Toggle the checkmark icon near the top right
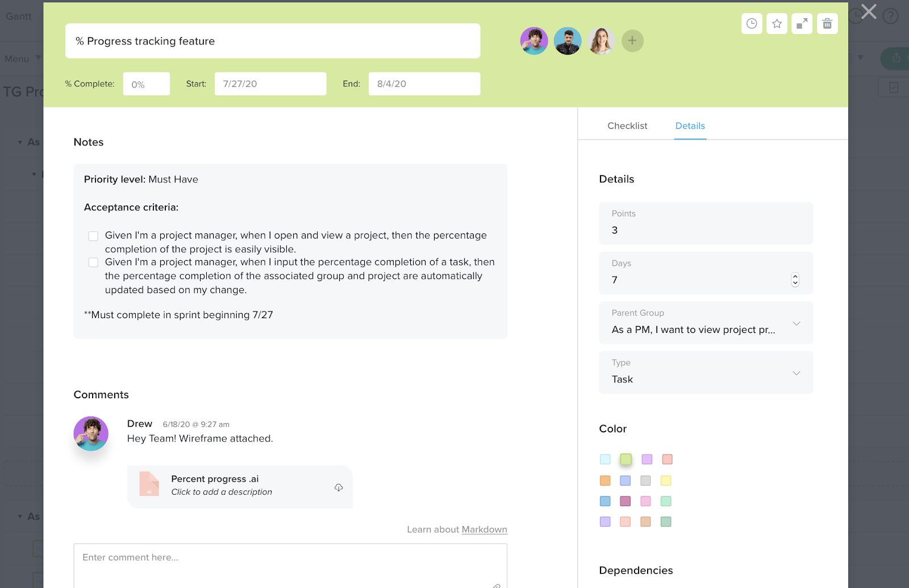909x588 pixels. (x=893, y=87)
